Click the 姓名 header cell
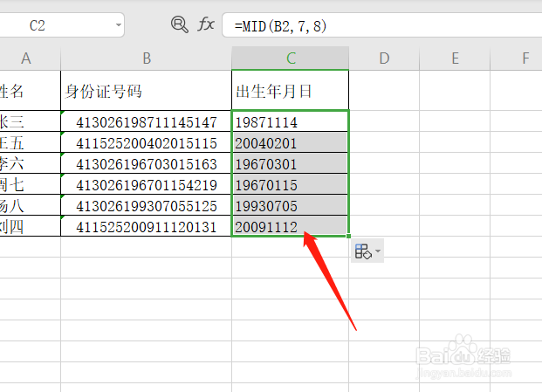Viewport: 542px width, 392px height. pos(30,91)
